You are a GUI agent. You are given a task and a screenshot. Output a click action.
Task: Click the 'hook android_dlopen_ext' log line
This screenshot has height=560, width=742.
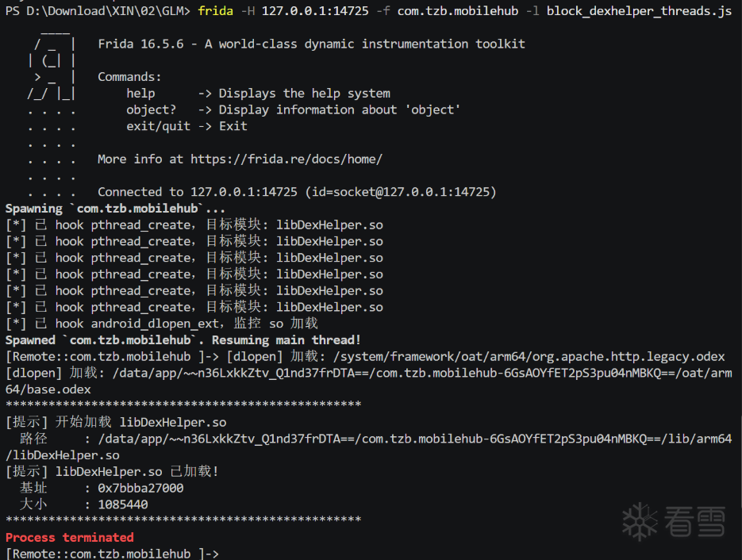click(161, 324)
